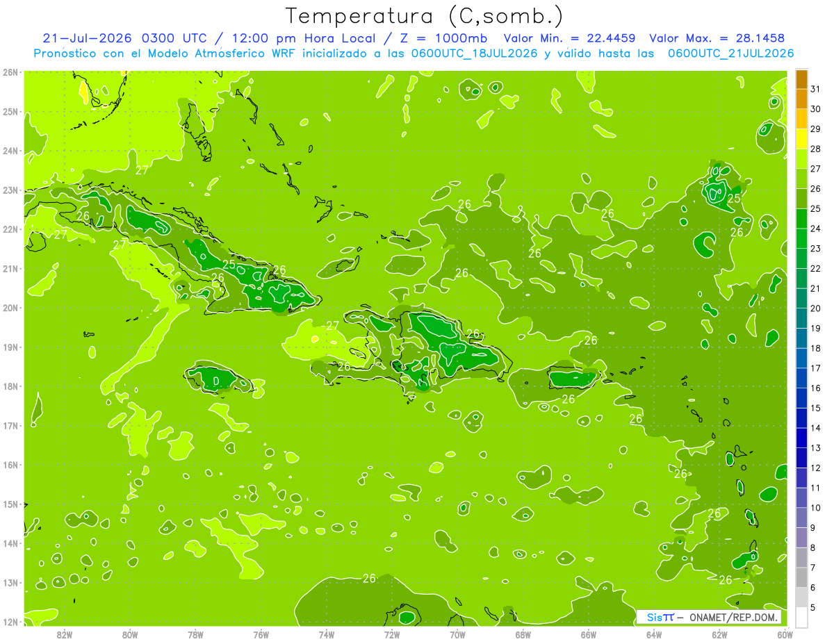
Task: Pick the yellow colorbar band between 28 and 29
Action: click(801, 139)
